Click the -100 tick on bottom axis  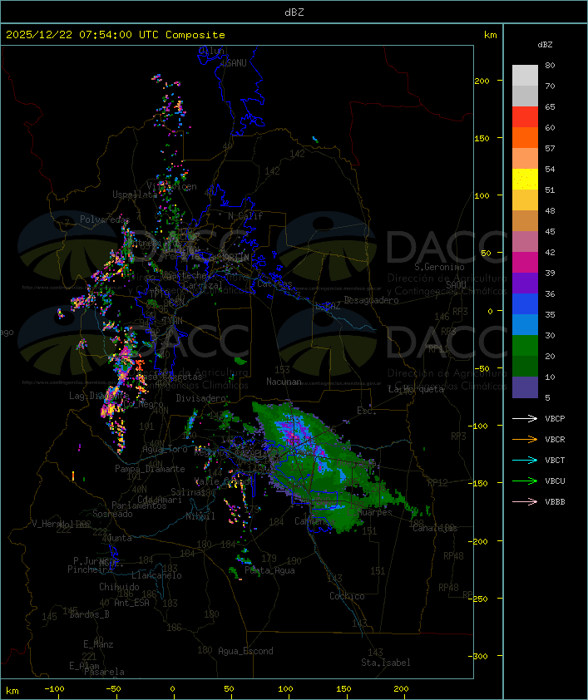tap(54, 689)
